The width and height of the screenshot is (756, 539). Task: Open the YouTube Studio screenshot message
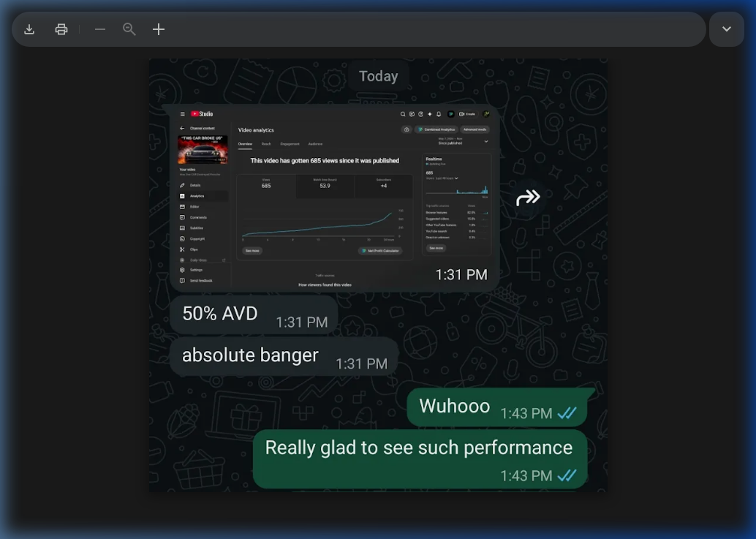coord(334,197)
